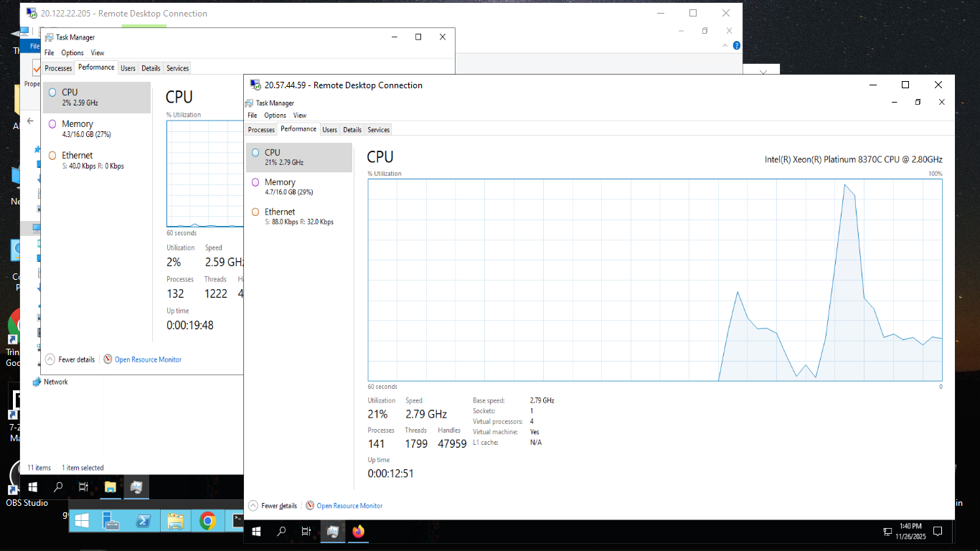
Task: Click the search magnifier in 20.57.44.59 taskbar
Action: pyautogui.click(x=281, y=532)
